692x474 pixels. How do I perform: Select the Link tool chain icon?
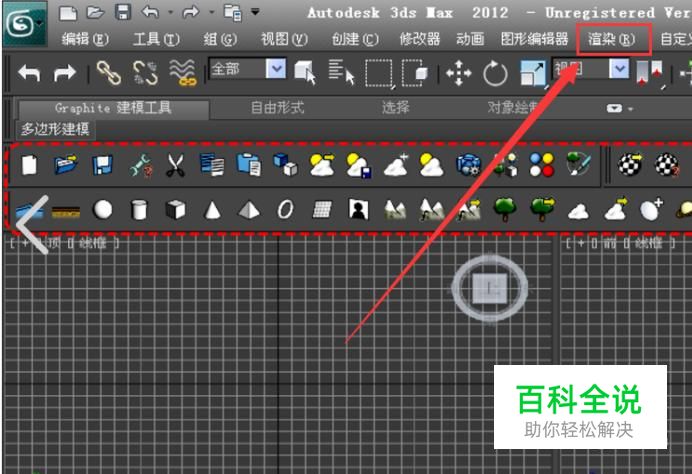tap(109, 73)
